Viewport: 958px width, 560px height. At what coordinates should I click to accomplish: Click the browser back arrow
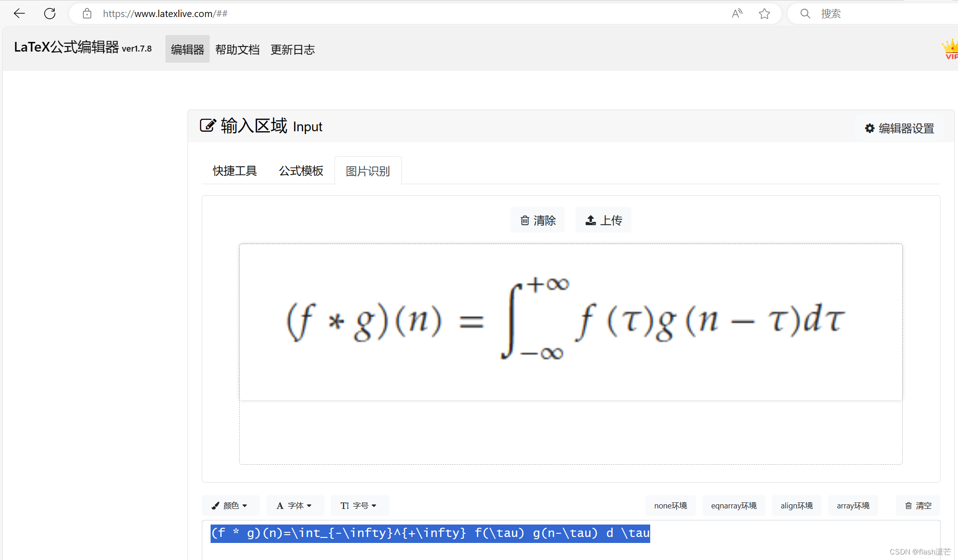point(19,14)
